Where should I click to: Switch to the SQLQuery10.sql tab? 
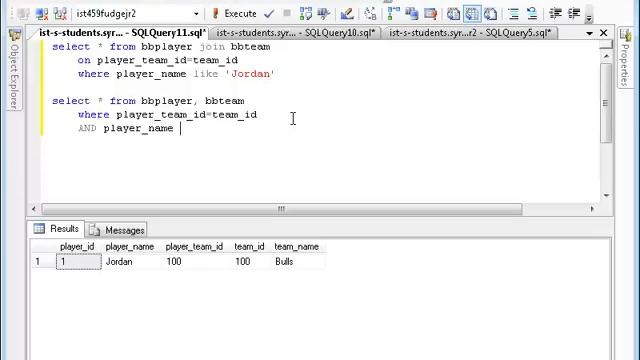pyautogui.click(x=296, y=33)
